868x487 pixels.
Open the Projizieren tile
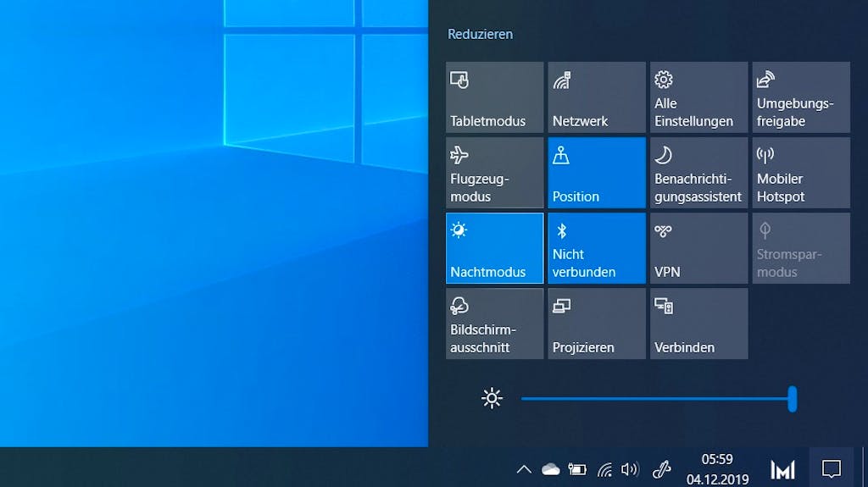pyautogui.click(x=597, y=324)
